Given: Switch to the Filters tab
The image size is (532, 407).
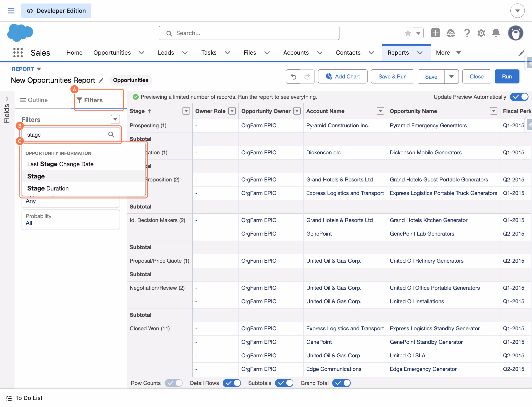Looking at the screenshot, I should (90, 100).
